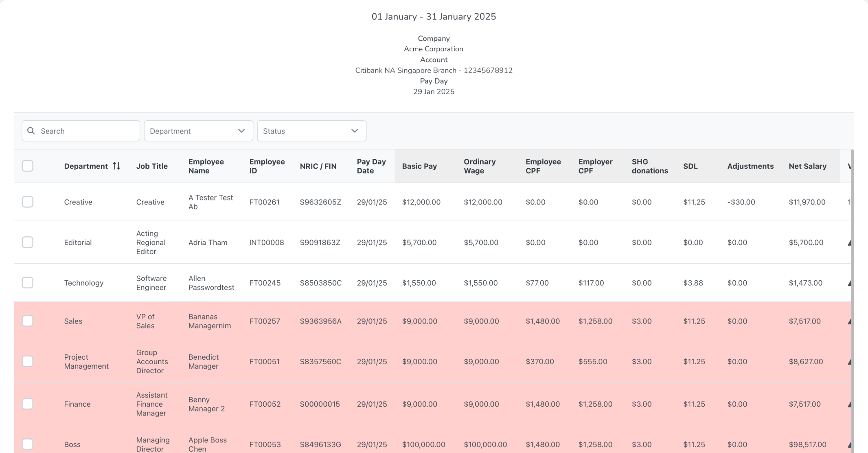Check Allen Passwordtest's row checkbox
Viewport: 868px width, 453px height.
click(28, 282)
